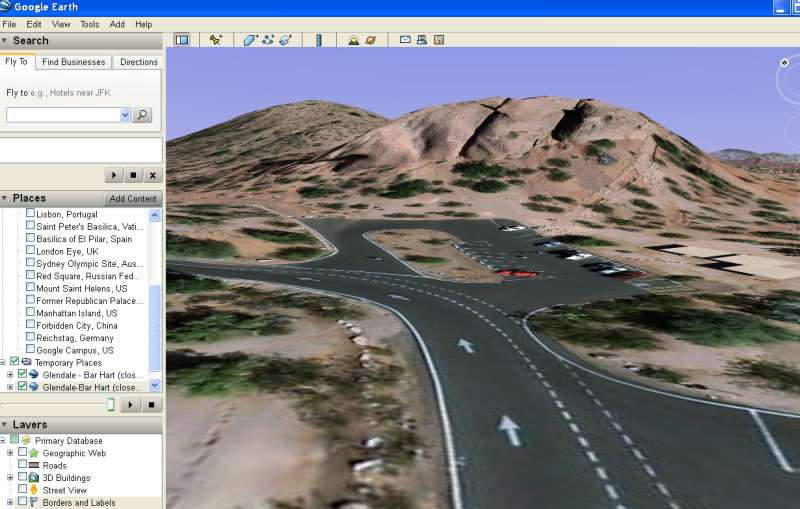This screenshot has height=509, width=800.
Task: Open the ruler measurement tool
Action: point(319,40)
